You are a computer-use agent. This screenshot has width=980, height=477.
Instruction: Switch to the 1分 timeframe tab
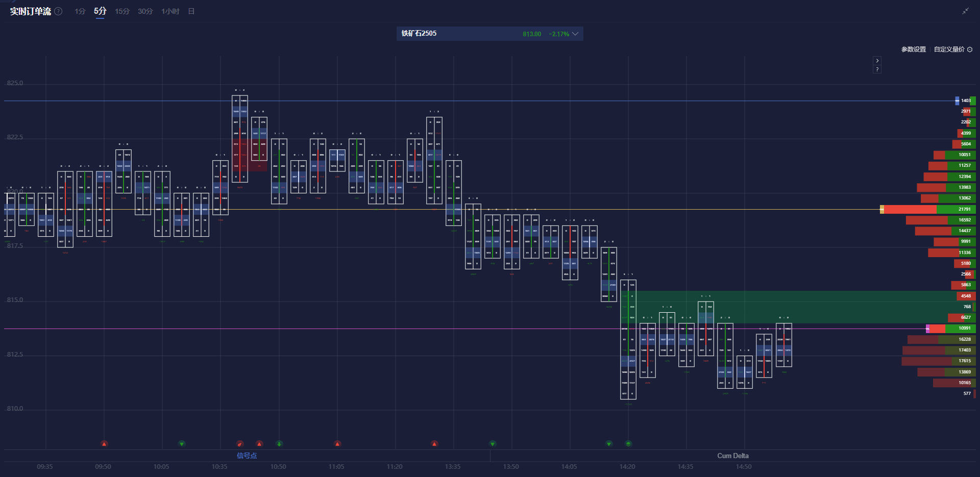80,11
